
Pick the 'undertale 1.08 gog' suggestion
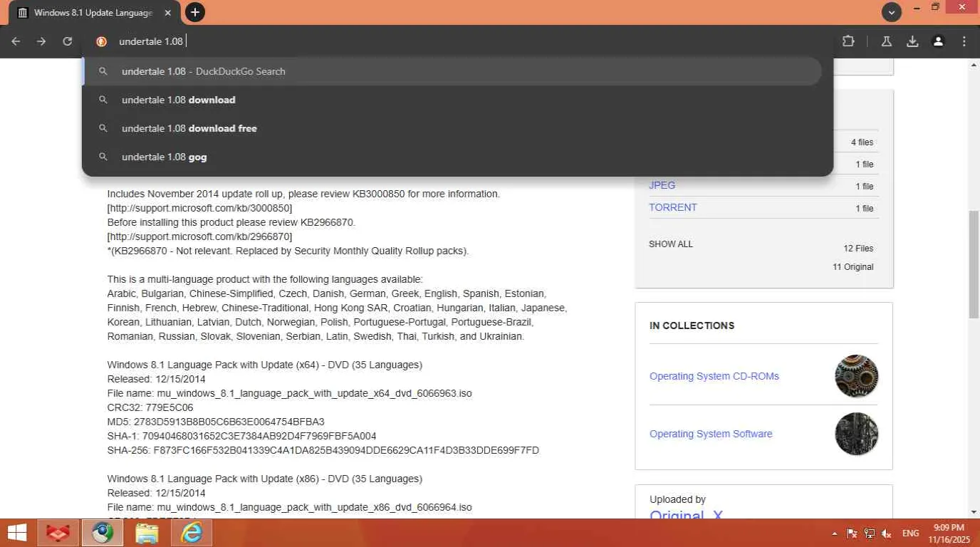(452, 157)
